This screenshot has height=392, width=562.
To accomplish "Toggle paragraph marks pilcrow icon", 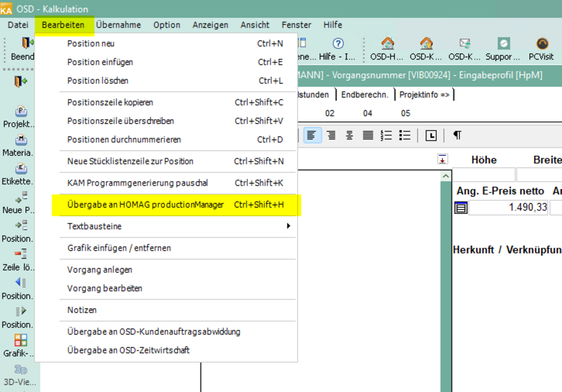I will (x=457, y=135).
